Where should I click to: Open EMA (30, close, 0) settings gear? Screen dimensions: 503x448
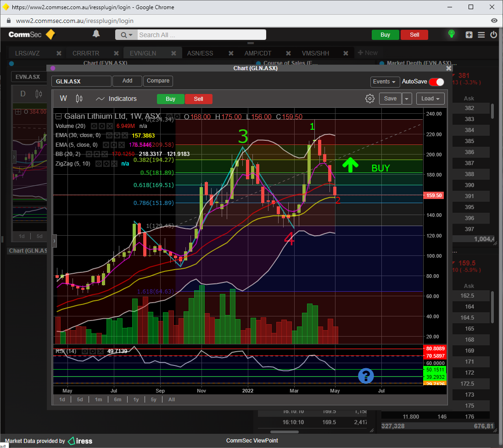(x=117, y=135)
